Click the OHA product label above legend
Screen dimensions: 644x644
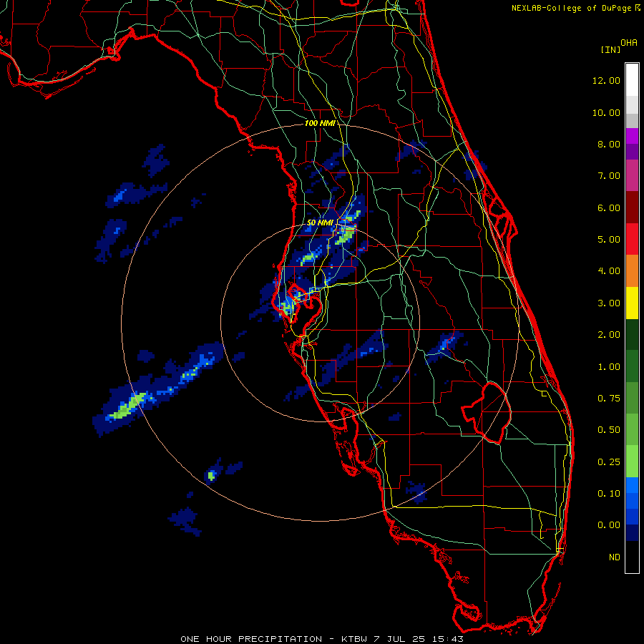pyautogui.click(x=629, y=43)
